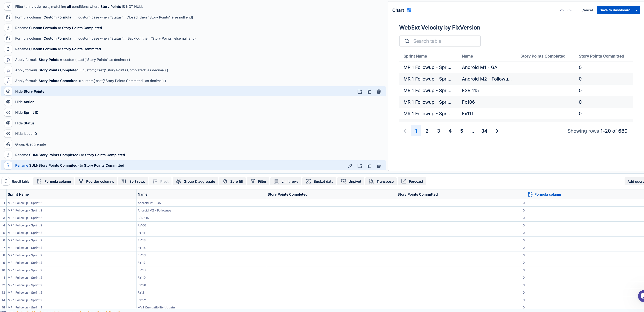The height and width of the screenshot is (312, 644).
Task: Delete the last rename step
Action: [379, 166]
